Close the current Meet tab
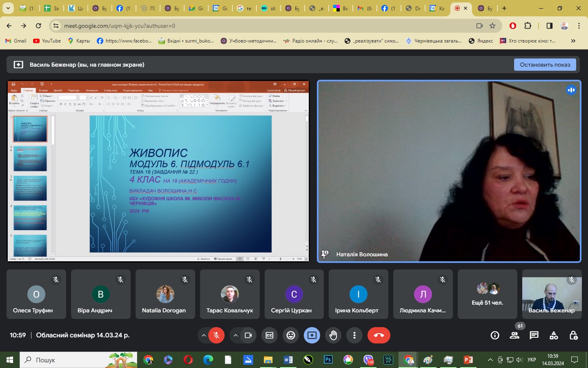Image resolution: width=588 pixels, height=368 pixels. click(x=465, y=8)
